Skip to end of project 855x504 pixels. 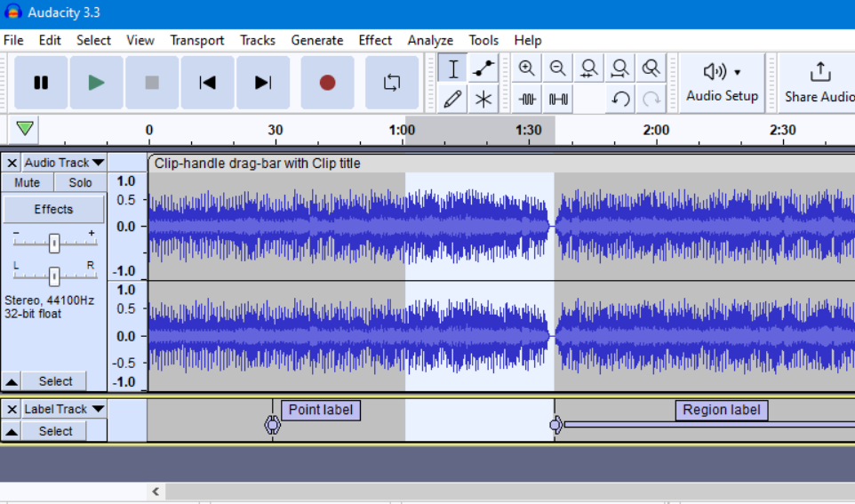(263, 83)
